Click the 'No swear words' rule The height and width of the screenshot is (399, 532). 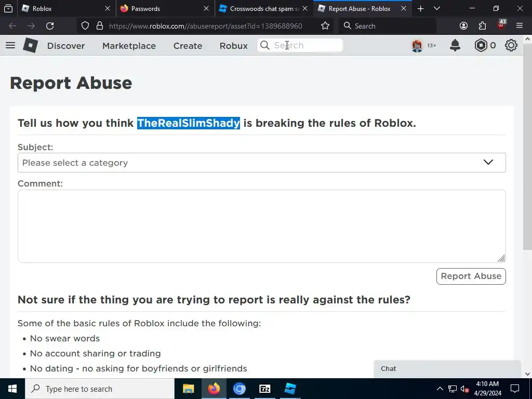pos(64,339)
